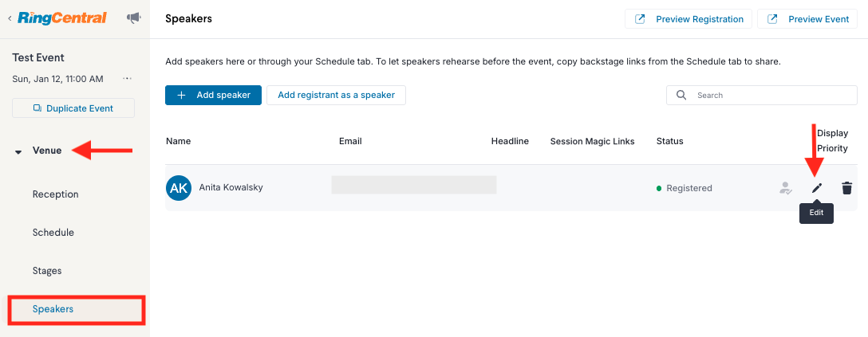This screenshot has height=337, width=868.
Task: Focus the speaker Search field
Action: tap(762, 95)
